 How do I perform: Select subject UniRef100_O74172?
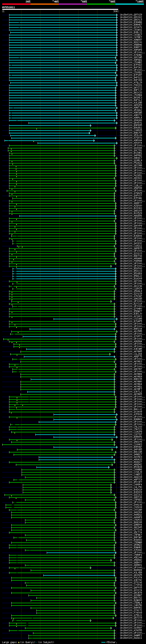pos(131,610)
